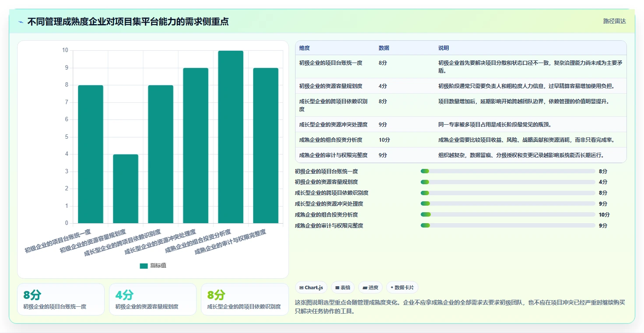Open the 8分 card for 成长型企业的跨项目依赖识别度
The width and height of the screenshot is (644, 333).
245,299
